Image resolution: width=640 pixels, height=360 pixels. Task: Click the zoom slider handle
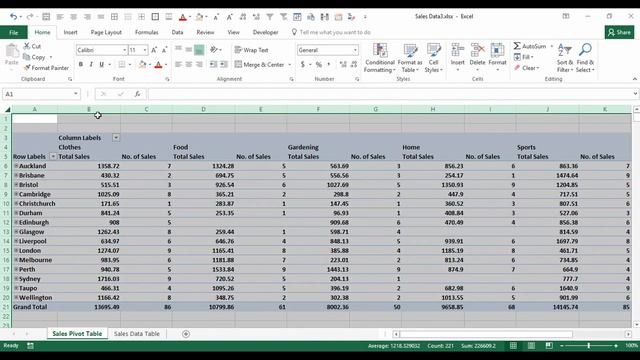[589, 346]
